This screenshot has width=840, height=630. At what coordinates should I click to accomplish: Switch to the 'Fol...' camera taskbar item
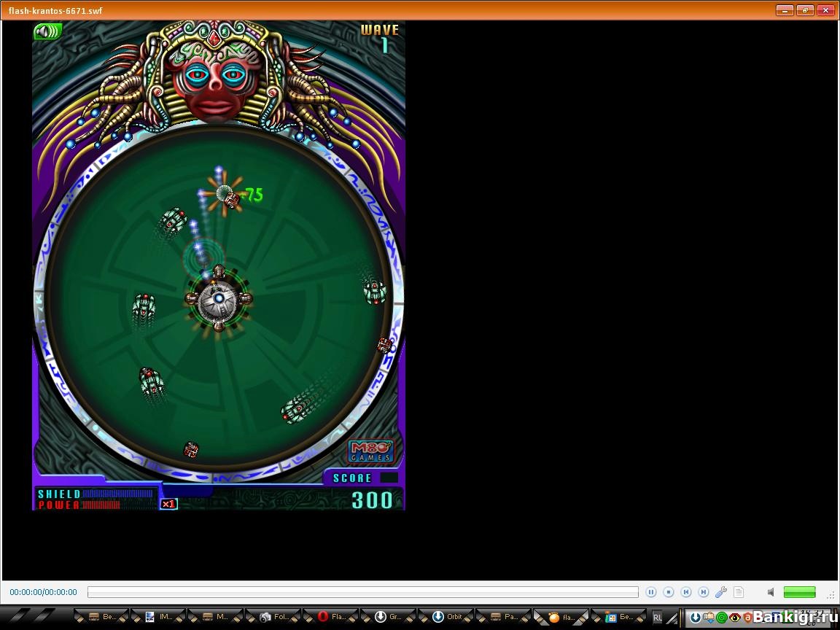coord(273,617)
